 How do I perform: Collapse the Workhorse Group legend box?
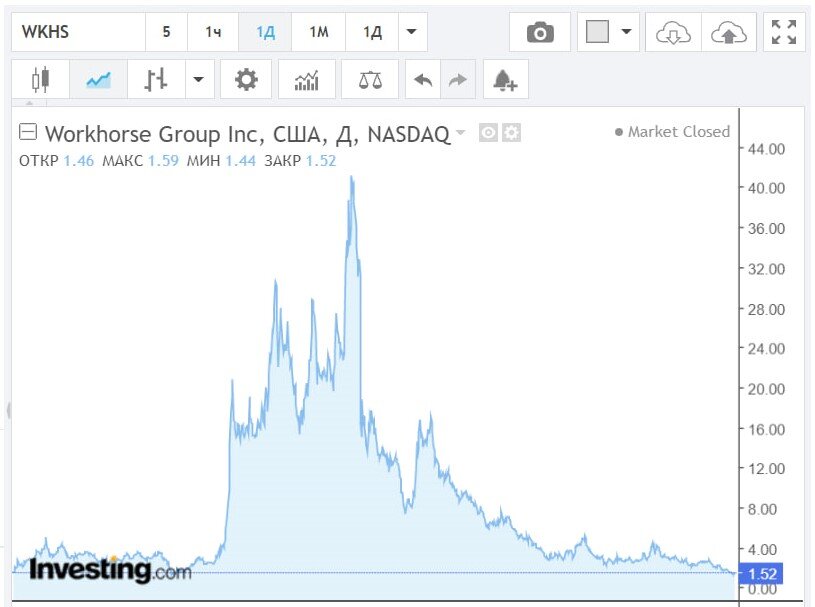[28, 132]
